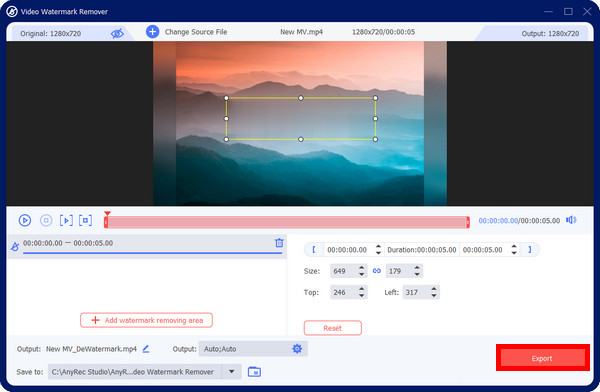Click the left-middle handle of selection box

pyautogui.click(x=226, y=119)
